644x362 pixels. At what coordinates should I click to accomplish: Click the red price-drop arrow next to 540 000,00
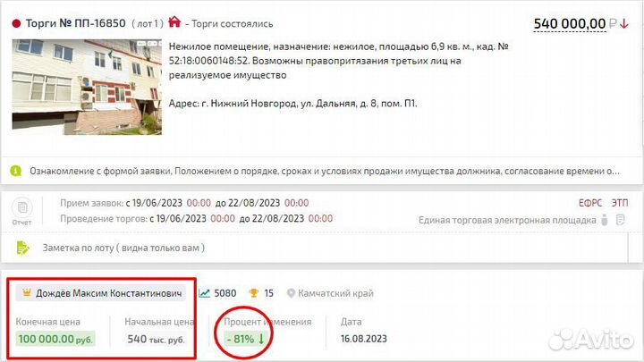click(x=624, y=24)
